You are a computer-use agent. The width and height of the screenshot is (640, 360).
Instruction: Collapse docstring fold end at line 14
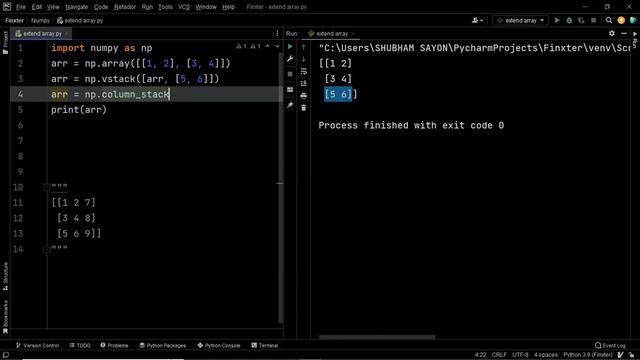click(x=47, y=249)
